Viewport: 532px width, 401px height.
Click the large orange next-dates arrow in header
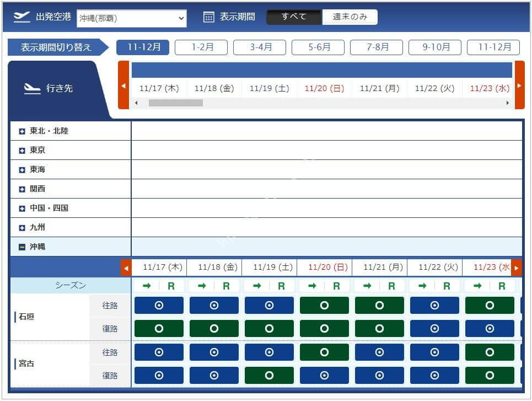pyautogui.click(x=519, y=85)
